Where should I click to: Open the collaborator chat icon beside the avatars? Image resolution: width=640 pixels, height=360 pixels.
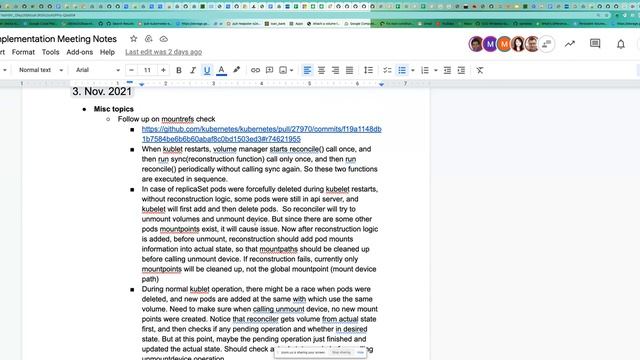click(547, 44)
